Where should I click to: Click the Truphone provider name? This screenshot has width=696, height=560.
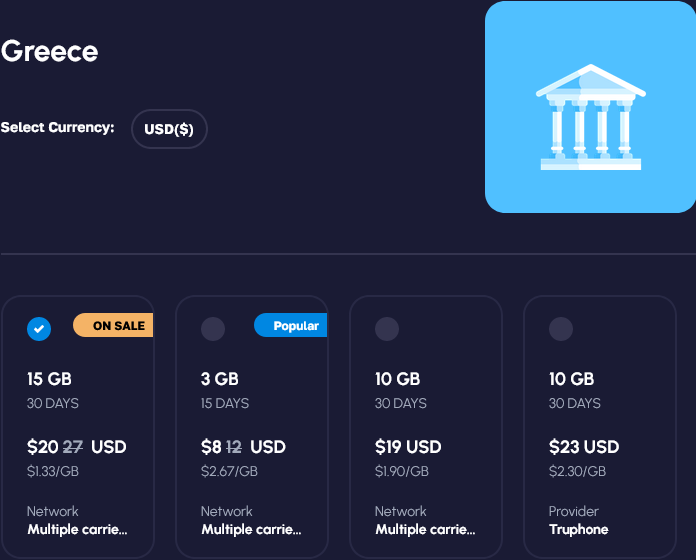click(x=578, y=529)
